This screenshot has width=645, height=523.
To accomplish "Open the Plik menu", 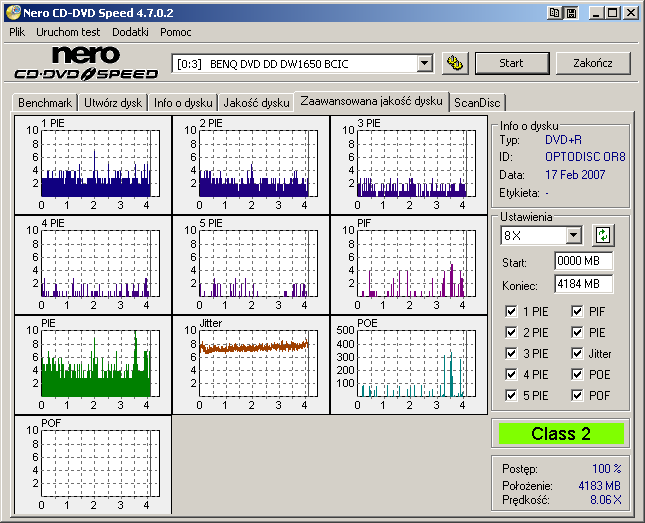I will (17, 32).
